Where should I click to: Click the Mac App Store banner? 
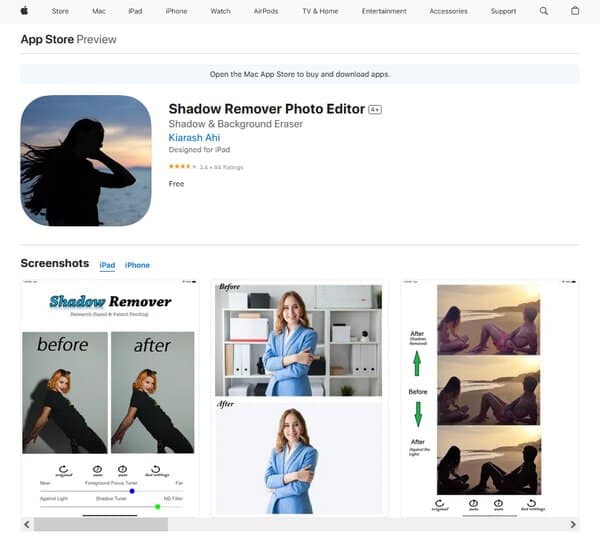click(300, 74)
